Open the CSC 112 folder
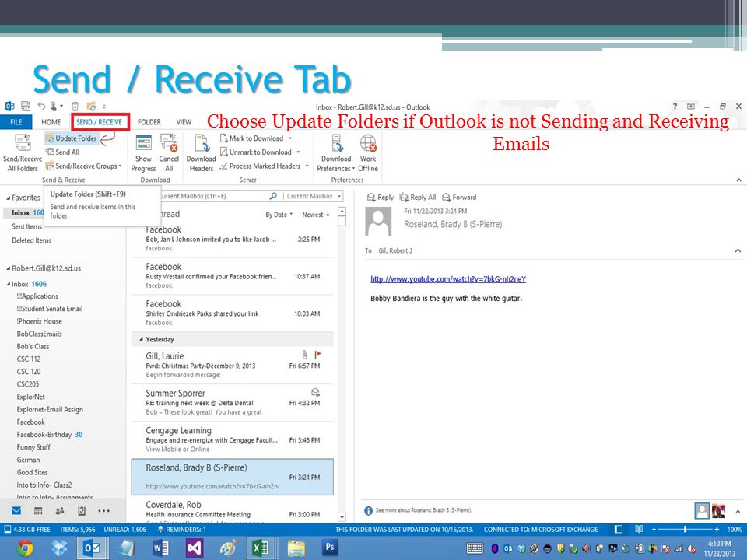747x560 pixels. click(29, 359)
